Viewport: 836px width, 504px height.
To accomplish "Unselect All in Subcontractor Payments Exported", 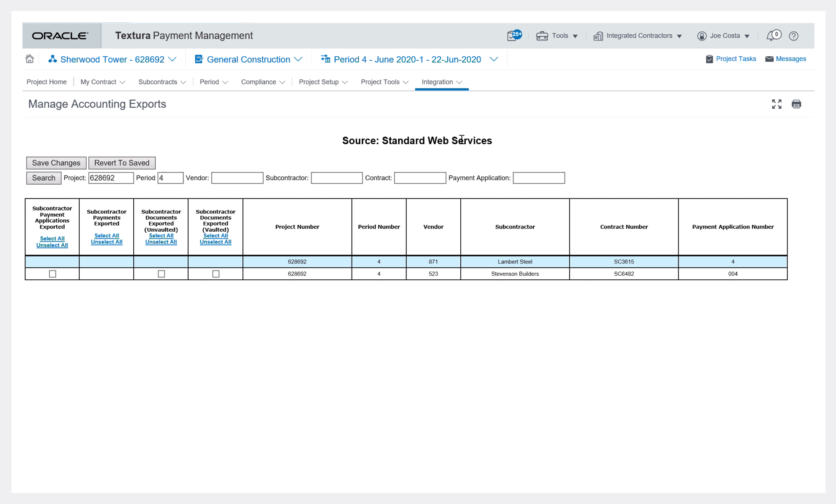I will pyautogui.click(x=106, y=242).
